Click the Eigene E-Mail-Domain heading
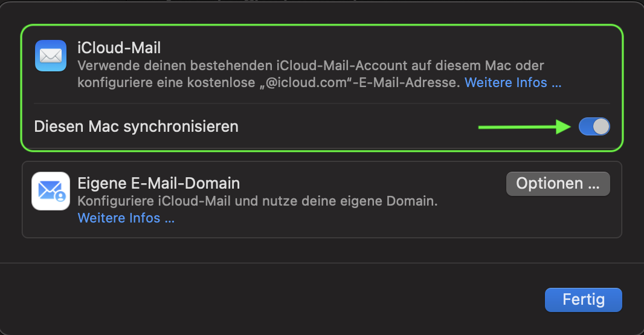The image size is (644, 335). (159, 183)
